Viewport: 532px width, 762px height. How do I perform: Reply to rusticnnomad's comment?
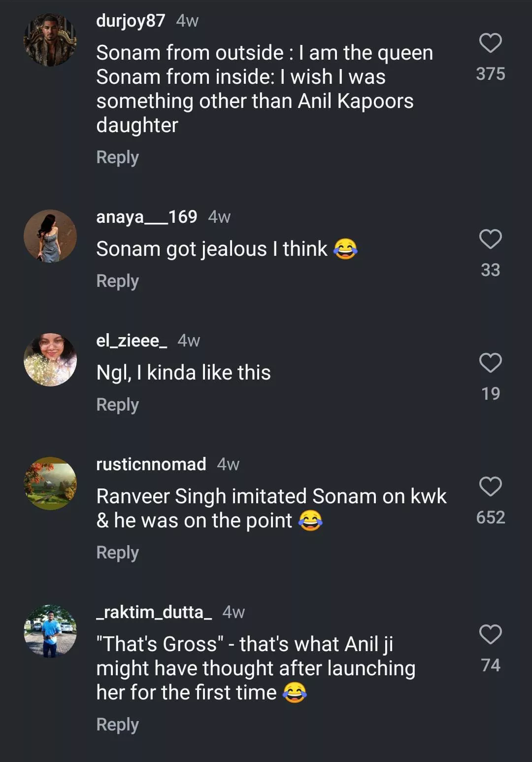click(x=117, y=553)
